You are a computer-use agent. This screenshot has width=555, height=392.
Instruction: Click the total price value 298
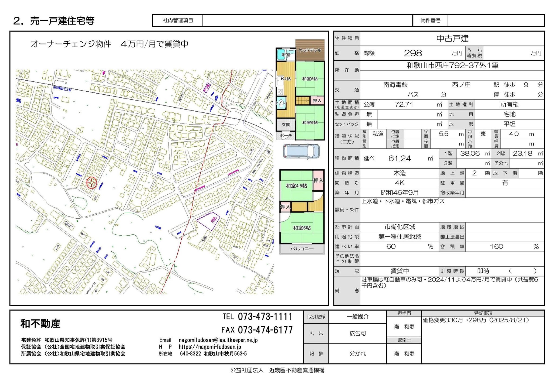(413, 53)
